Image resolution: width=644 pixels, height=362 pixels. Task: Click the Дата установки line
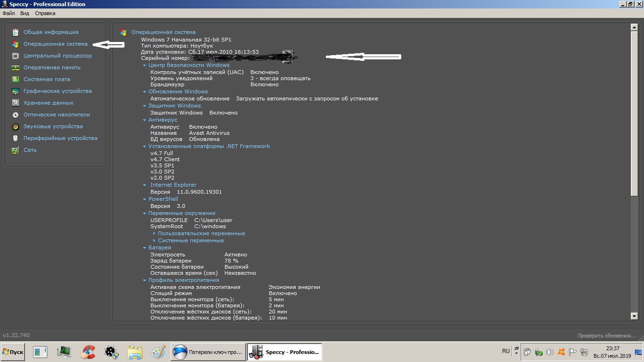click(200, 52)
